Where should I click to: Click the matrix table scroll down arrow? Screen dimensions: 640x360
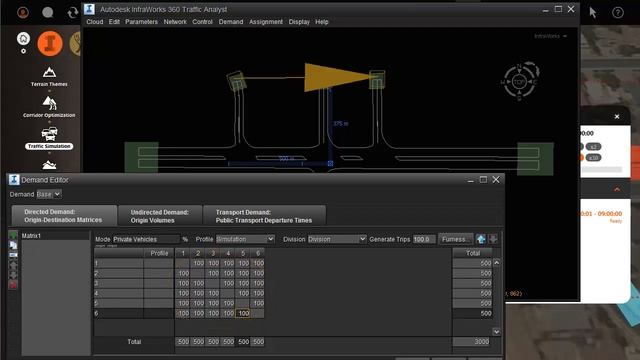coord(496,331)
